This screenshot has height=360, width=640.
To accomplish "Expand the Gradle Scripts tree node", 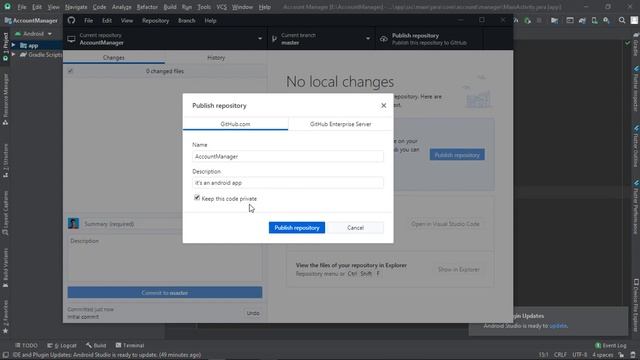I will (13, 54).
